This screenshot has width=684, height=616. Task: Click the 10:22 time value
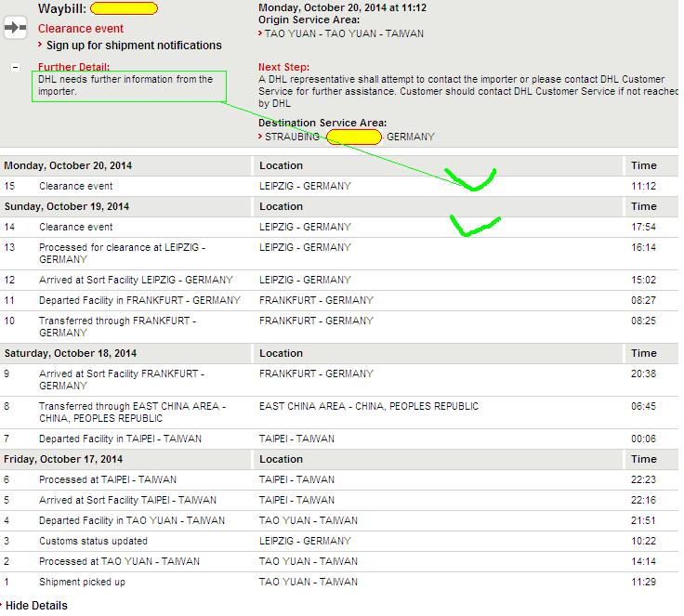pyautogui.click(x=643, y=542)
